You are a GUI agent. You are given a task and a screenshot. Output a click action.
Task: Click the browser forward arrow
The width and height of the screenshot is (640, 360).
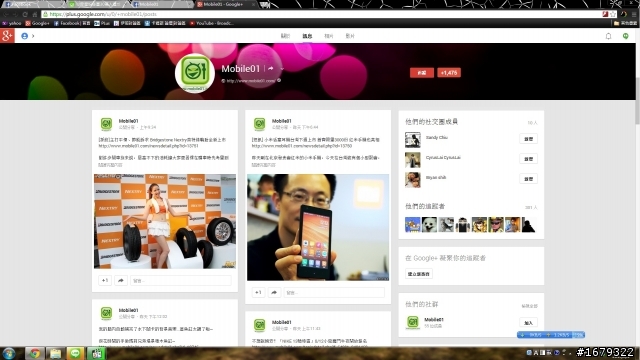coord(16,14)
